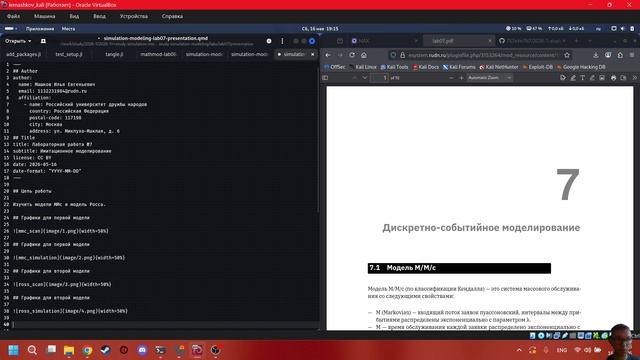Open Exploit-DB bookmark
This screenshot has width=640, height=360.
[538, 67]
